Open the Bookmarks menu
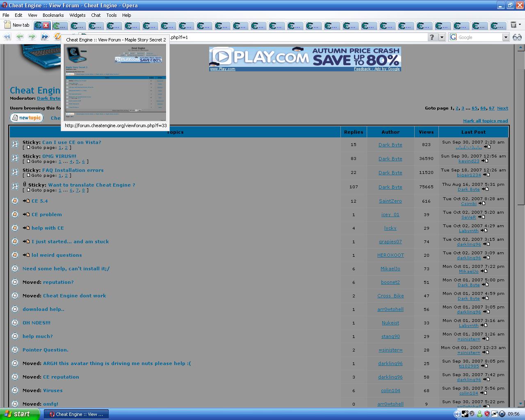Image resolution: width=525 pixels, height=420 pixels. (x=53, y=15)
